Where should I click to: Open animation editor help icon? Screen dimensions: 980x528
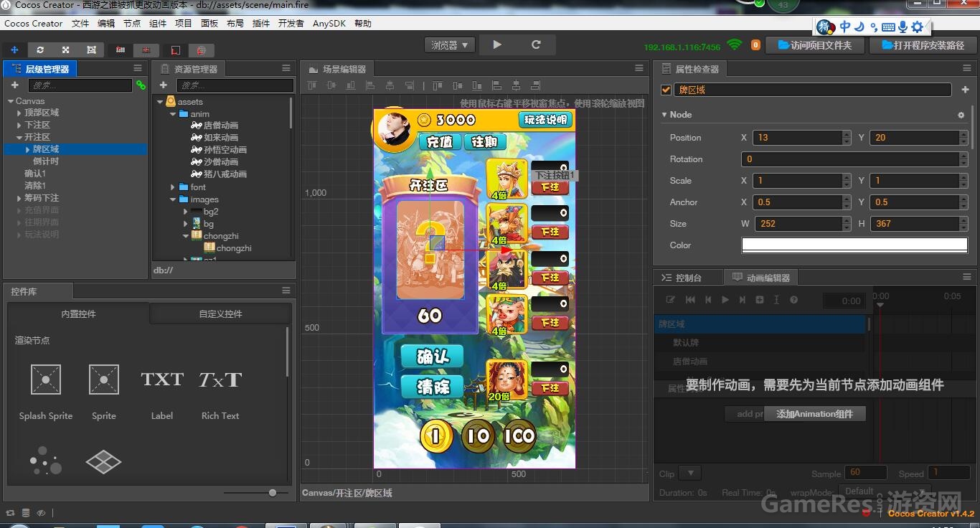click(x=794, y=300)
